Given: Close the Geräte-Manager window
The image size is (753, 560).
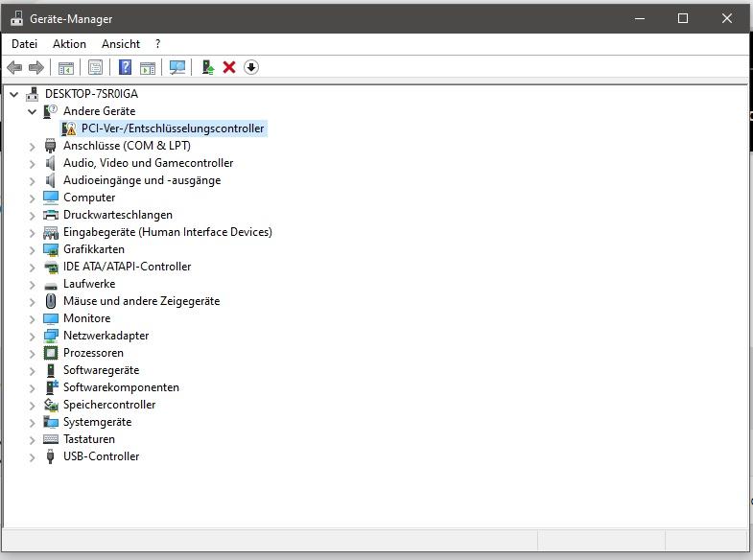Looking at the screenshot, I should pyautogui.click(x=726, y=18).
